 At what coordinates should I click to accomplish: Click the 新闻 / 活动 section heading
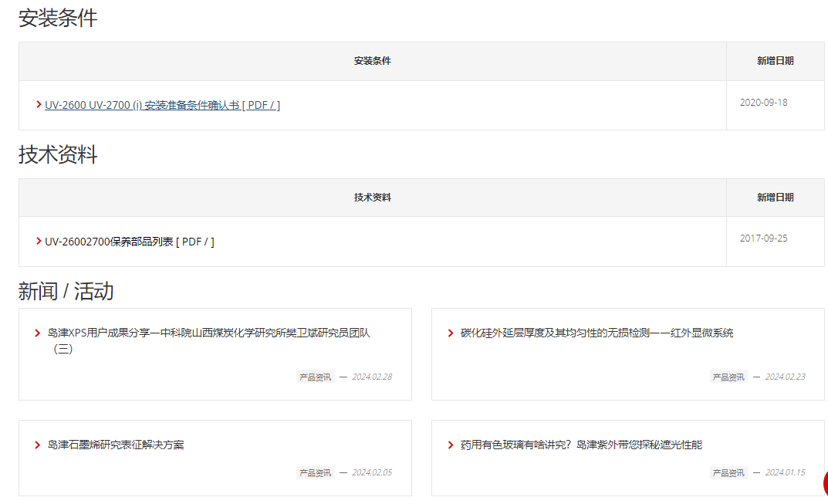[x=66, y=291]
